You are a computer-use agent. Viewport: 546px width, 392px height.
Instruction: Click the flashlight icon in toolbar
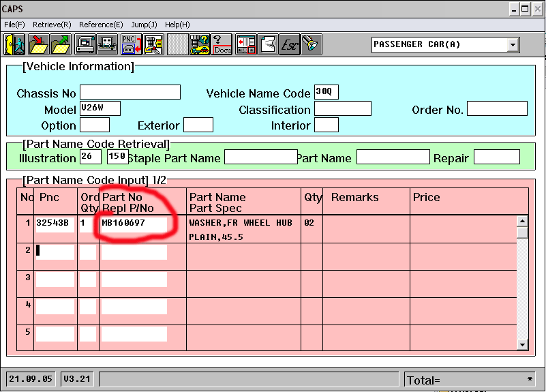(312, 44)
